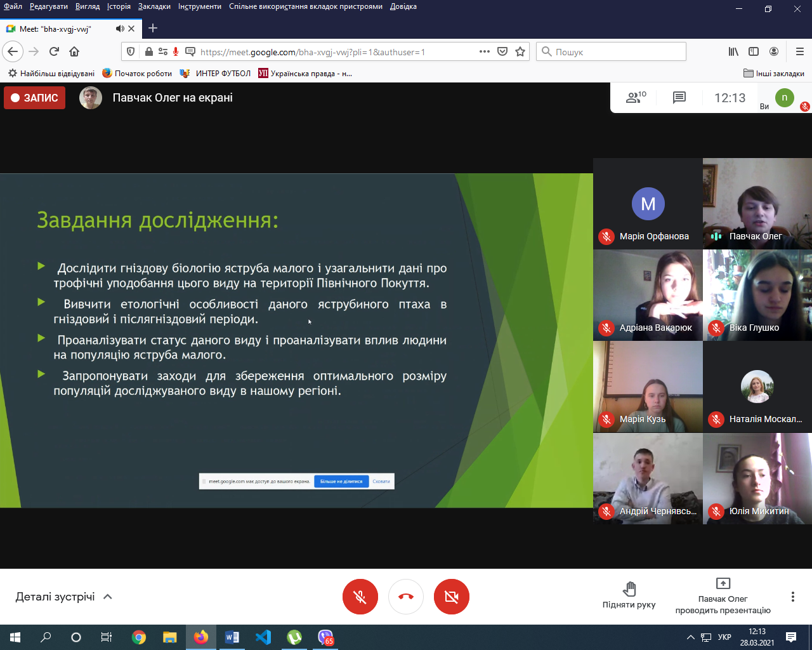
Task: Click your own green 'n' avatar
Action: coord(785,97)
